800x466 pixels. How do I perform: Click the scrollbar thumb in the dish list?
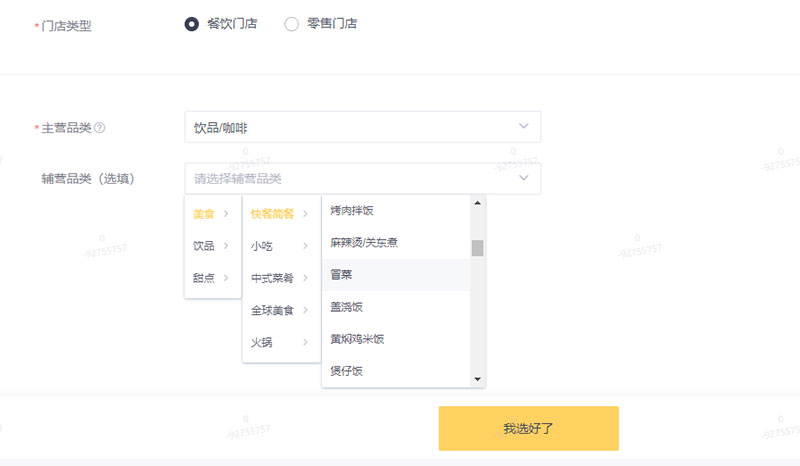[x=478, y=248]
